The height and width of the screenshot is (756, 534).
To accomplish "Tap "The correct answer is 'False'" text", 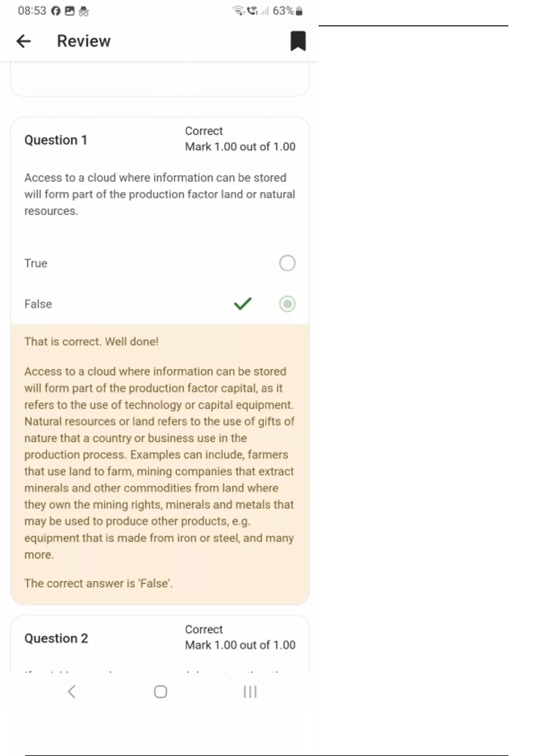I will [98, 583].
